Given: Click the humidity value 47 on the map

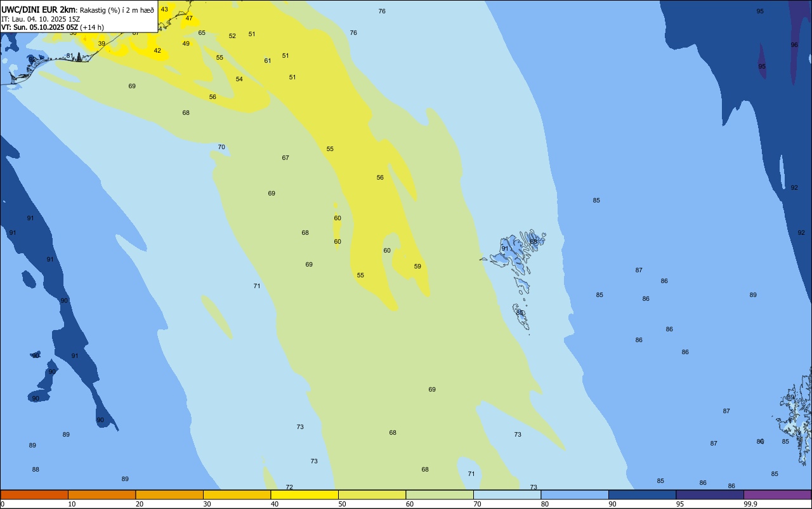Looking at the screenshot, I should (x=189, y=18).
